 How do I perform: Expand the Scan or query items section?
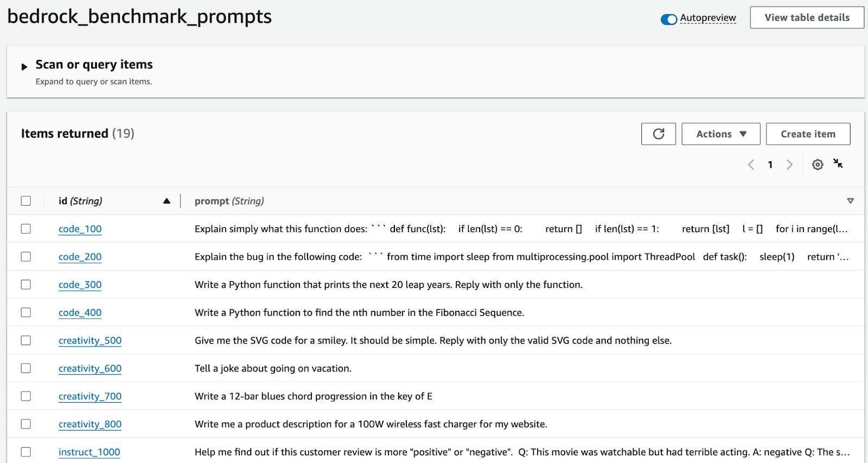point(24,67)
